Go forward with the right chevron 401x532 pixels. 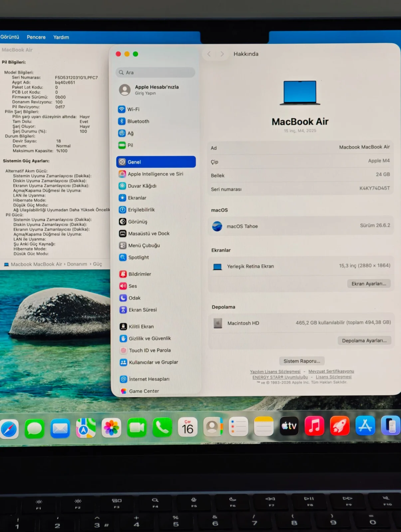click(x=222, y=54)
